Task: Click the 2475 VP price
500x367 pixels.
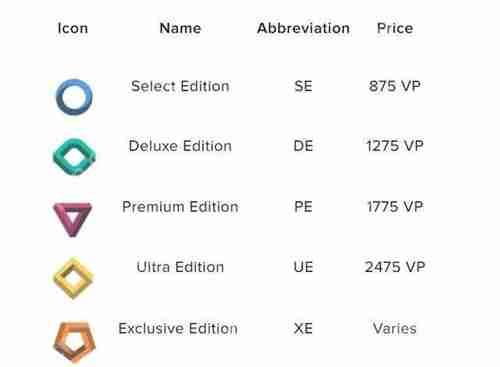Action: pyautogui.click(x=395, y=267)
